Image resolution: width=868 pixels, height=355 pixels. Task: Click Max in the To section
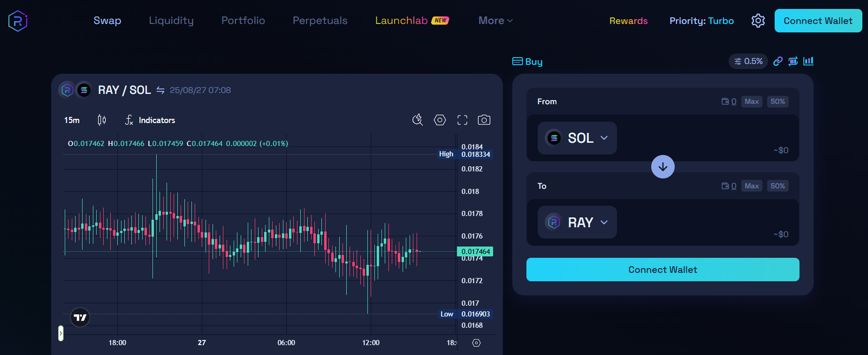pos(752,186)
